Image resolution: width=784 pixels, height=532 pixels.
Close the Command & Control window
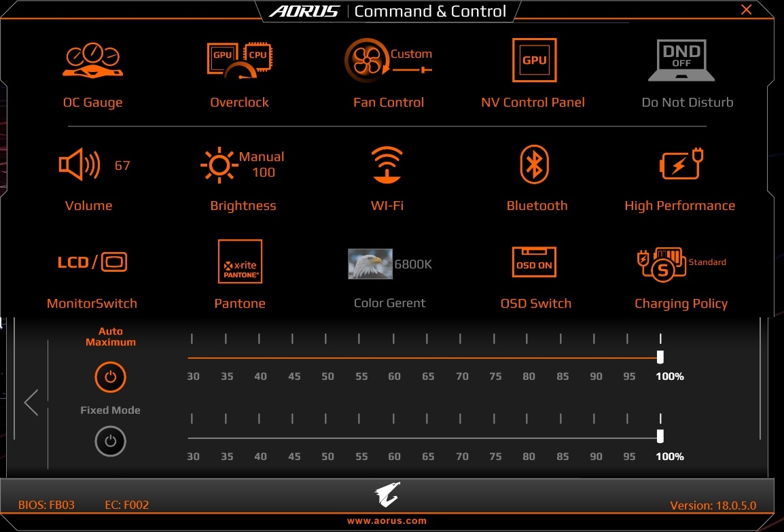pos(747,10)
